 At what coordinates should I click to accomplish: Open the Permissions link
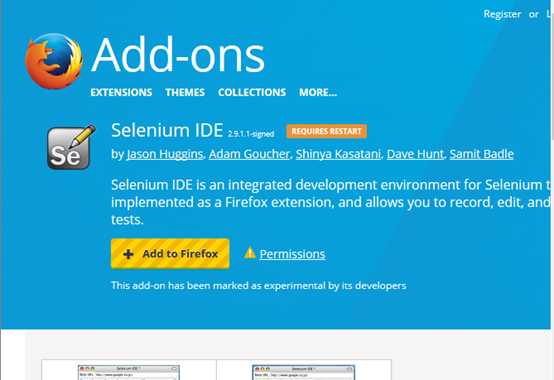pos(292,254)
